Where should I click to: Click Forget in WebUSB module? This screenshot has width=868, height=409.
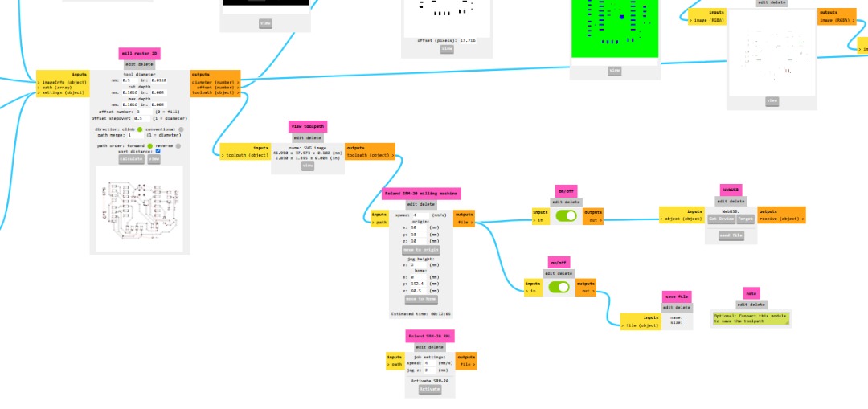pyautogui.click(x=745, y=219)
